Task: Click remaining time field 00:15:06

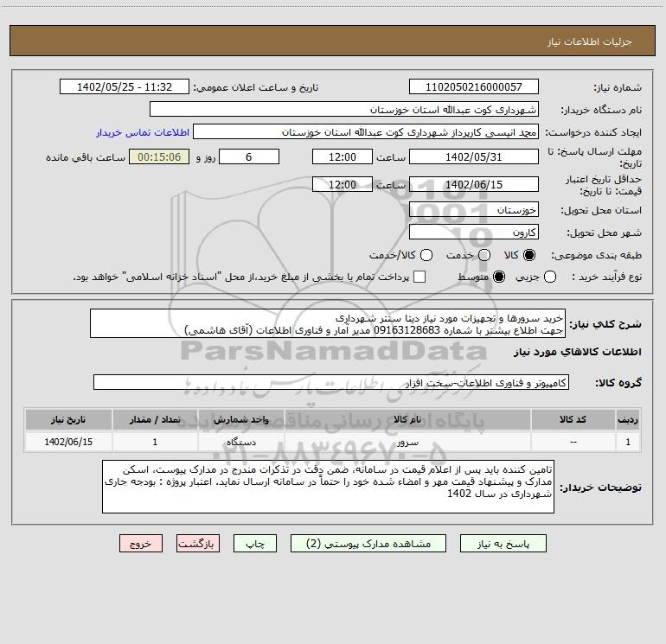Action: pyautogui.click(x=159, y=156)
